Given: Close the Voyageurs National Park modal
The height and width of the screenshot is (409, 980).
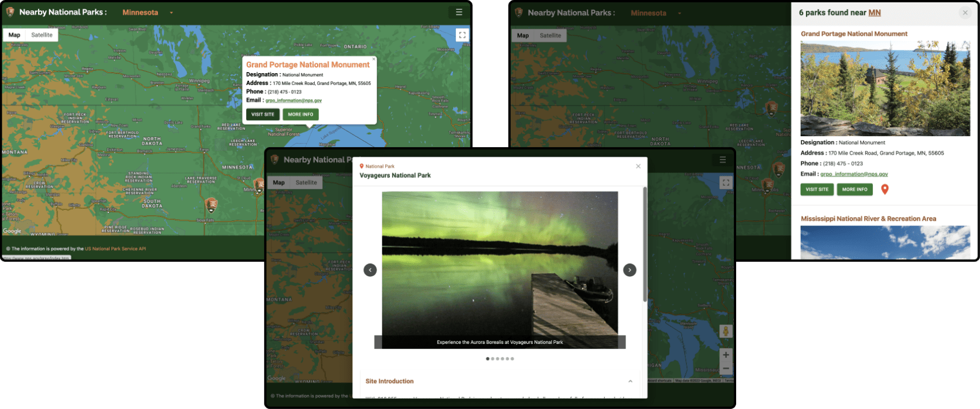Looking at the screenshot, I should point(638,166).
